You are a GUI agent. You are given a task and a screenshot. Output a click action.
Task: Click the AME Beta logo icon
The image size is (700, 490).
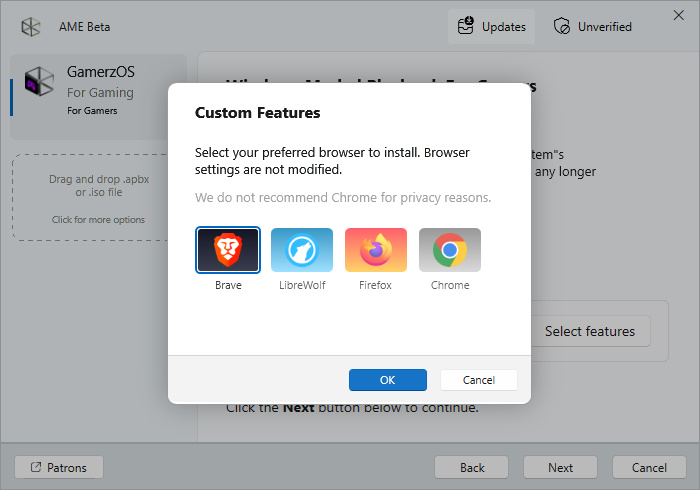click(x=31, y=27)
